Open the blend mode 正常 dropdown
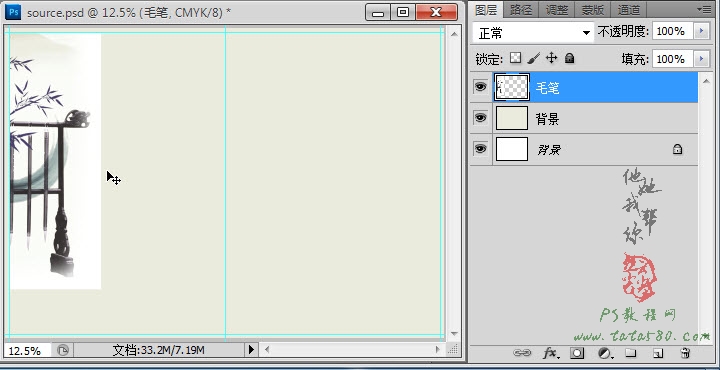 [533, 33]
